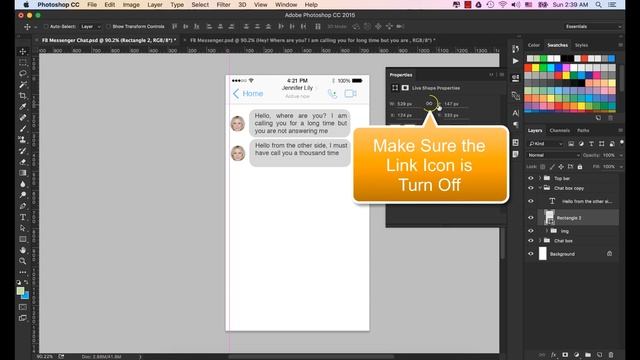Expand the img group
Screen dimensions: 640x360
tap(547, 231)
